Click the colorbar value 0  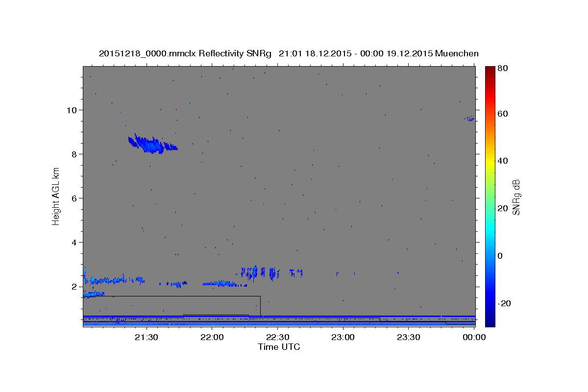pos(500,256)
